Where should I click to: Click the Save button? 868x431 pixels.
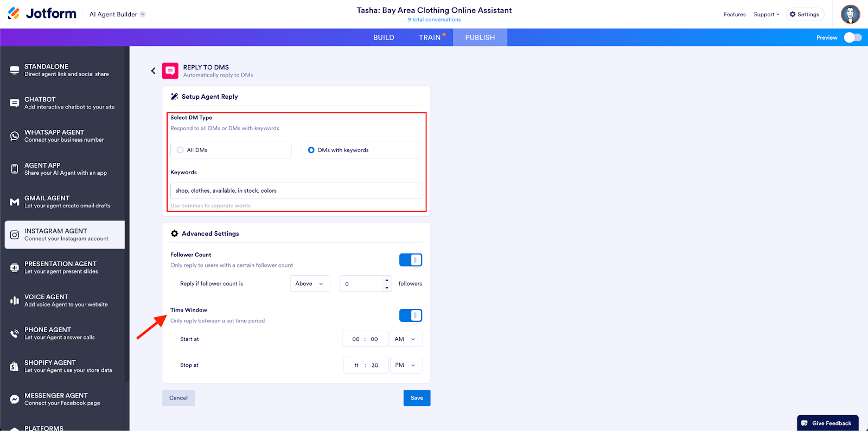(417, 398)
